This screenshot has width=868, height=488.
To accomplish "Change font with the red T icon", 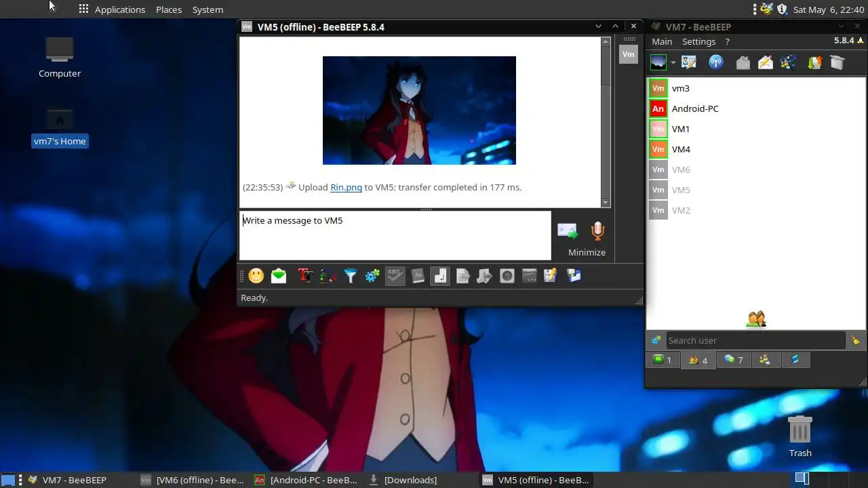I will tap(304, 276).
